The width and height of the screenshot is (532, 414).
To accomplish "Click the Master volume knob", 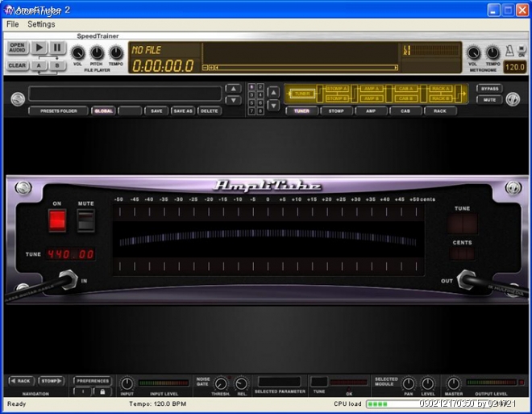I will pyautogui.click(x=453, y=384).
